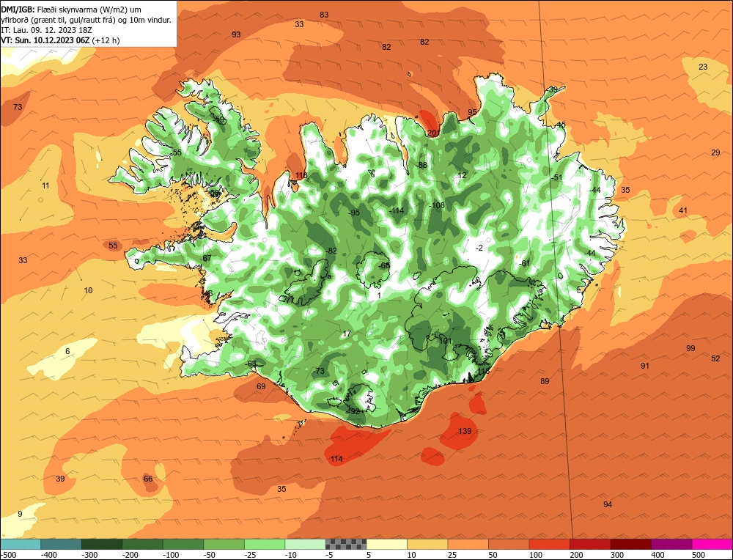733x560 pixels.
Task: Click the checkered -5 to 5 legend swatch
Action: coord(346,544)
